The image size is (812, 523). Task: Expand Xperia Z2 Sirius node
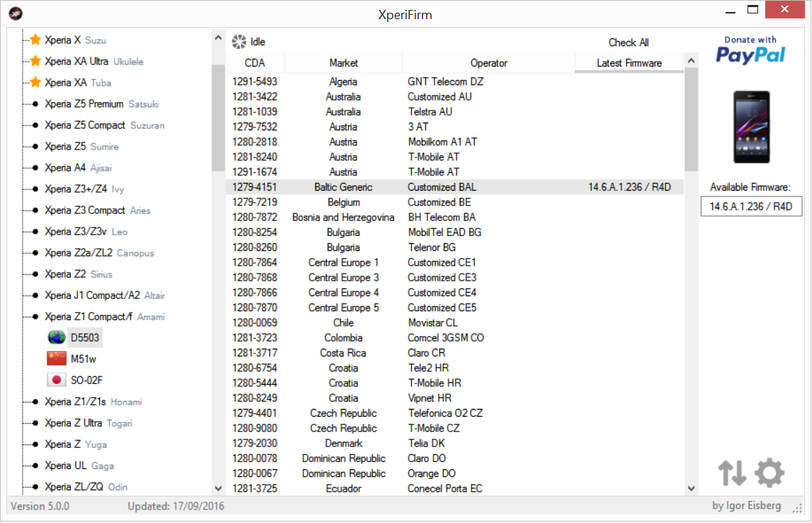(x=35, y=274)
